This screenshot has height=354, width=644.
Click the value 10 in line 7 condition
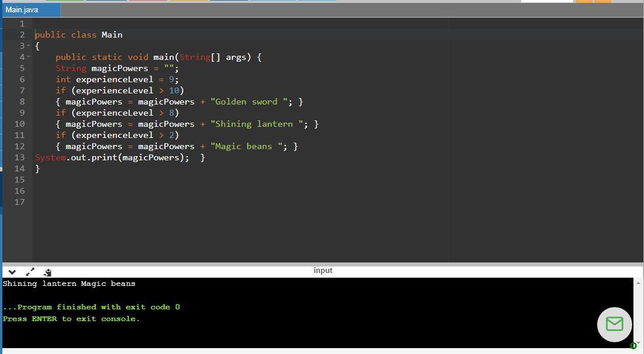tap(174, 90)
